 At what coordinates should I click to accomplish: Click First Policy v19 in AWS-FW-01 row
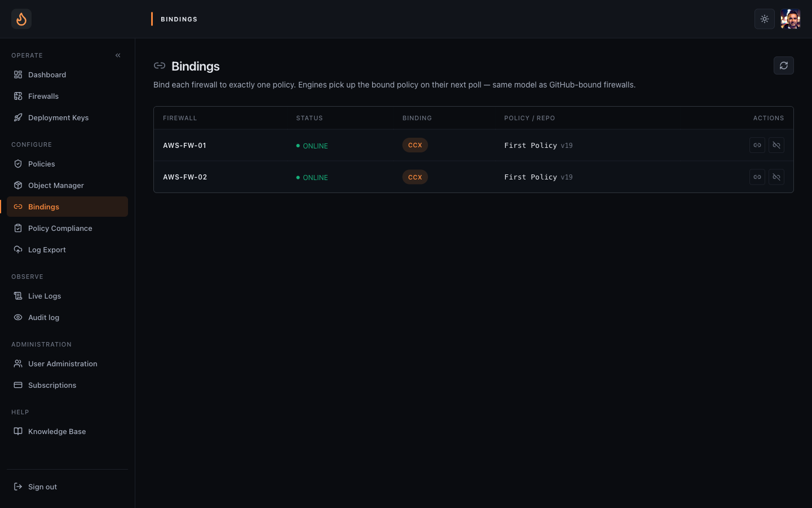tap(538, 145)
